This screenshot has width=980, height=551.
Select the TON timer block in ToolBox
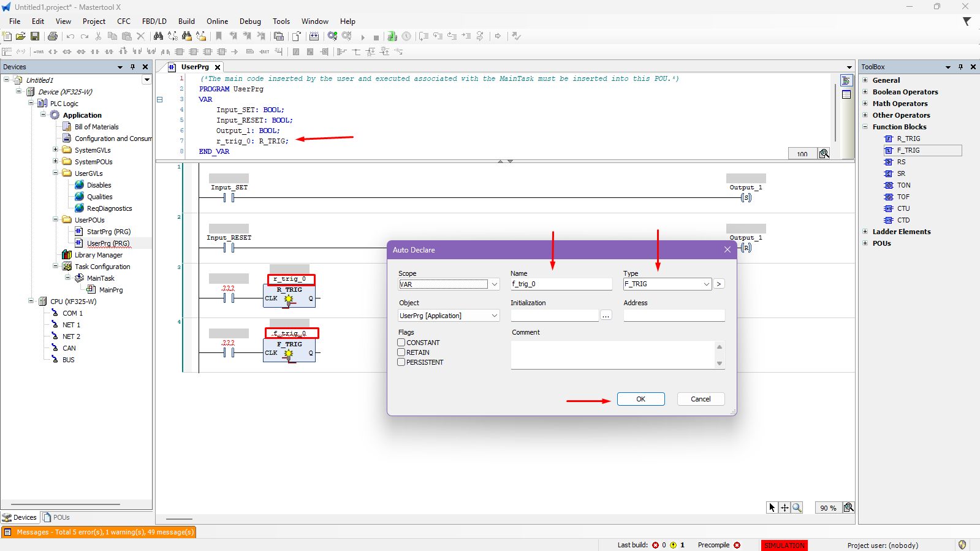903,185
